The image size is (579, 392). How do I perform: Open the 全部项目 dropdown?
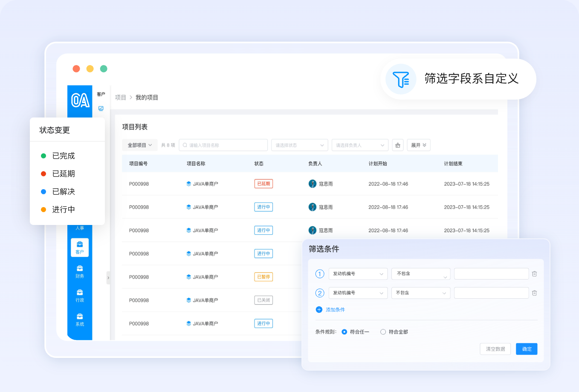click(x=140, y=145)
